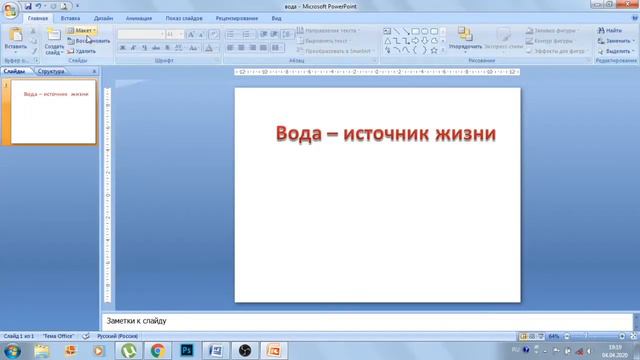Toggle strikethrough text formatting
Viewport: 640px width, 360px height.
pos(156,48)
